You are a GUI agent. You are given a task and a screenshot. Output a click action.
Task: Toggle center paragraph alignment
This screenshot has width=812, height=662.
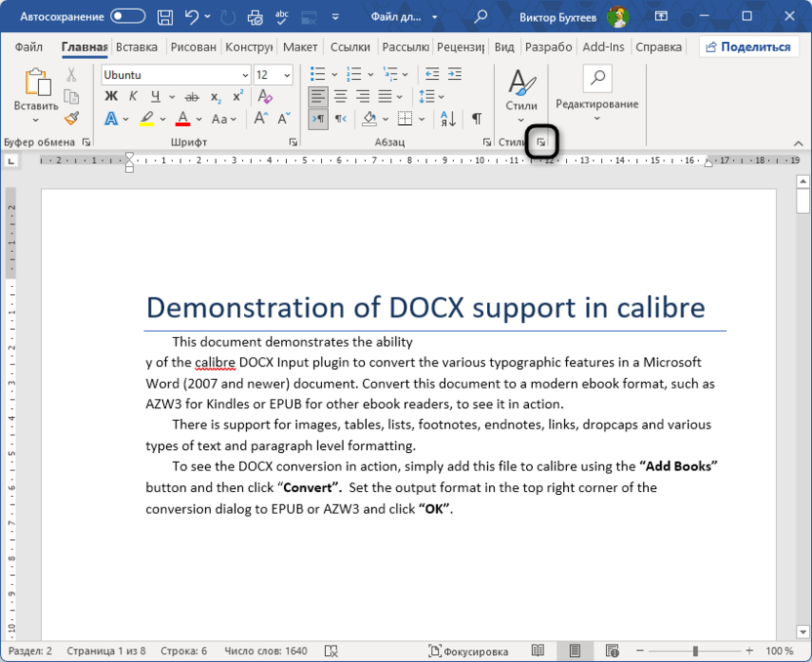(339, 95)
